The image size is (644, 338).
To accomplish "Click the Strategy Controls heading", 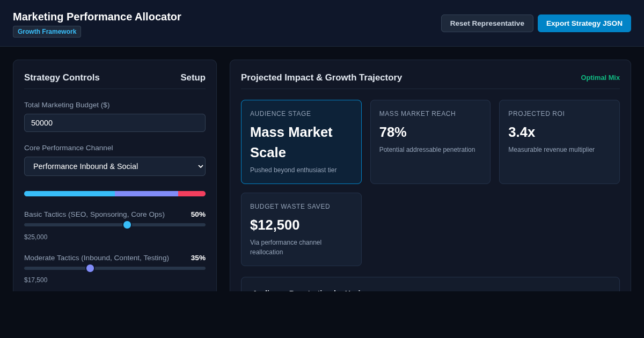I will click(x=62, y=78).
